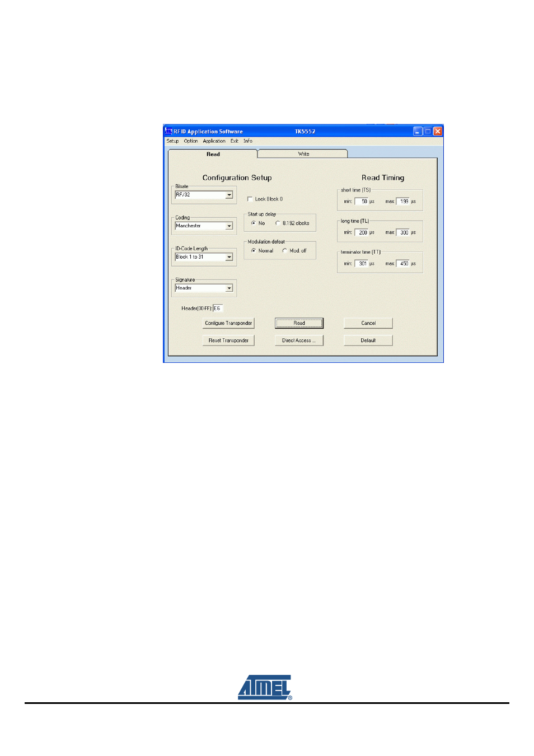
Task: Click terminator time min field showing 301
Action: 362,263
